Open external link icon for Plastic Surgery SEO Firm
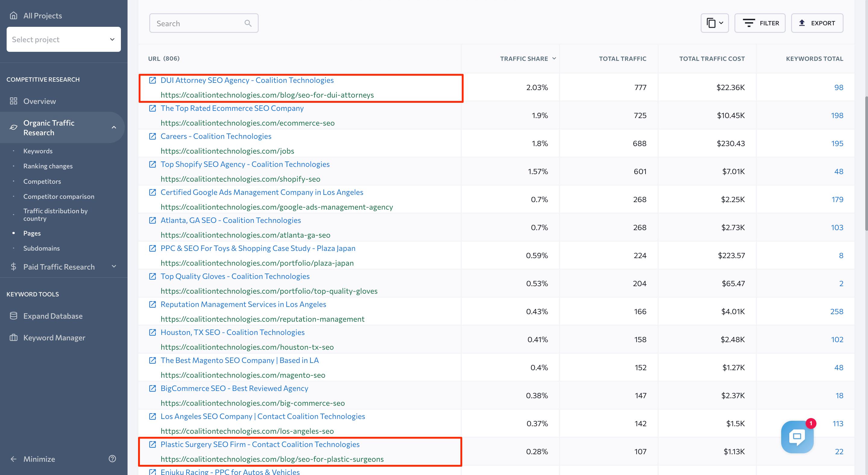868x475 pixels. click(153, 444)
